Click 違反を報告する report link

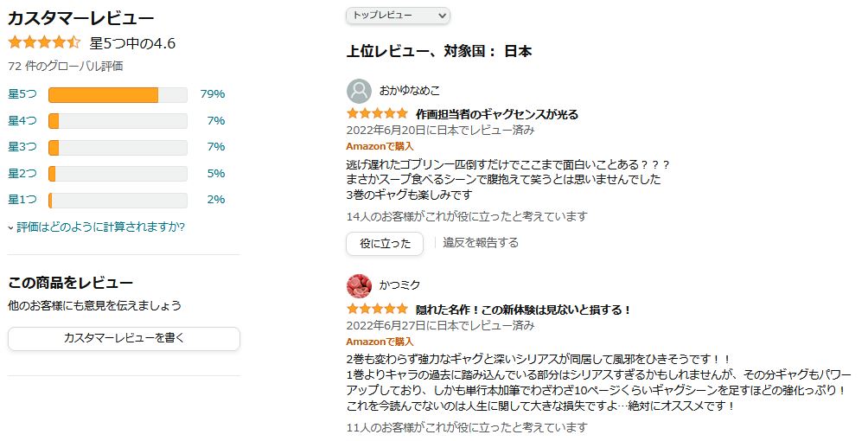[x=481, y=243]
